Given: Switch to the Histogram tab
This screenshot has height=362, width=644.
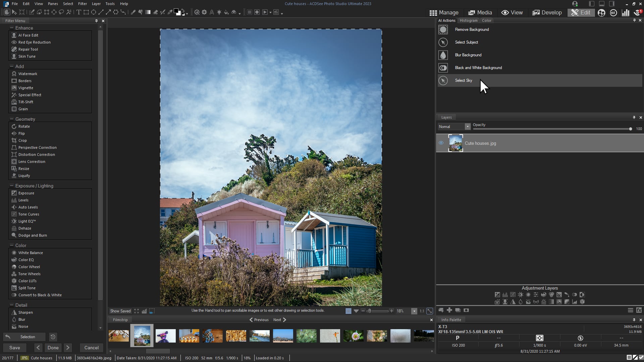Looking at the screenshot, I should [x=469, y=20].
